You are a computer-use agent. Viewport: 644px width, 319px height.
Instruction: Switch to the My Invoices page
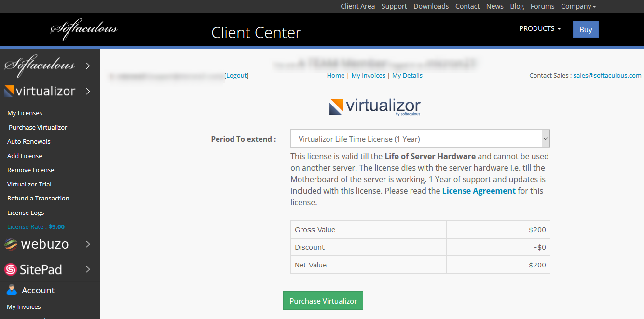[369, 75]
